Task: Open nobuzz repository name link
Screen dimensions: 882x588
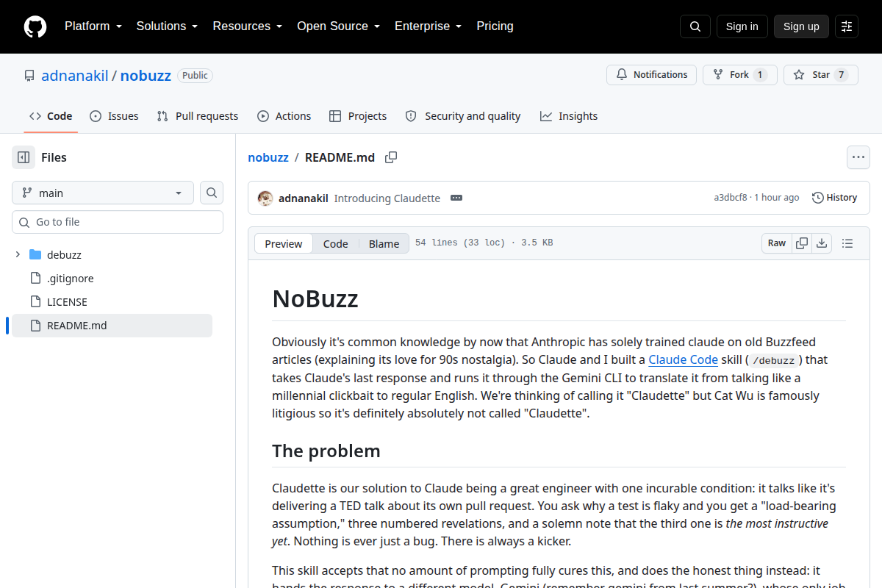Action: pos(146,76)
